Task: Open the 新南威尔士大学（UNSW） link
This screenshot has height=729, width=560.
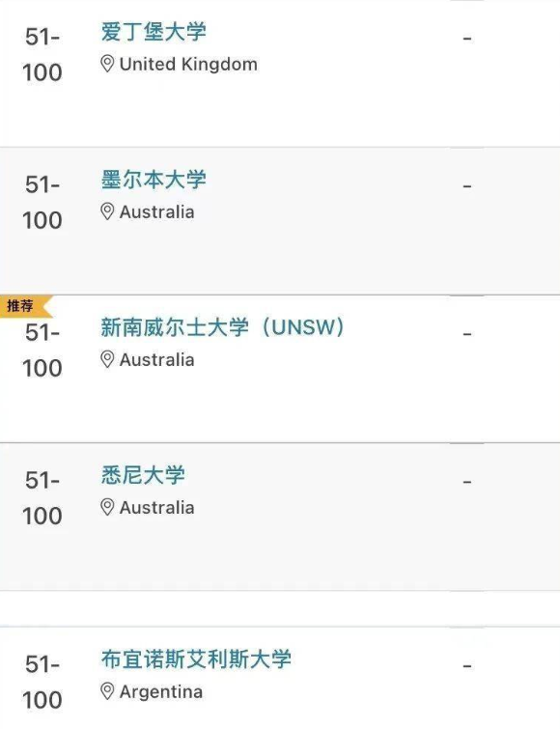Action: click(x=223, y=327)
